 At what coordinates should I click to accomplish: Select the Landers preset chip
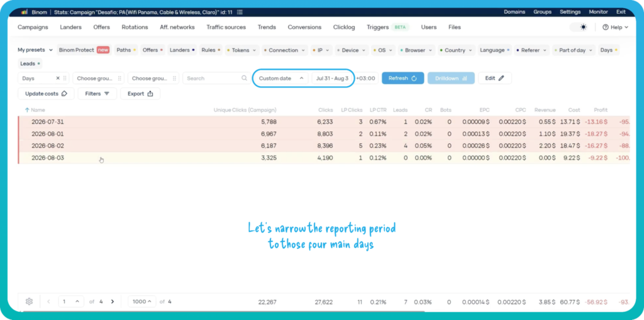pos(182,50)
